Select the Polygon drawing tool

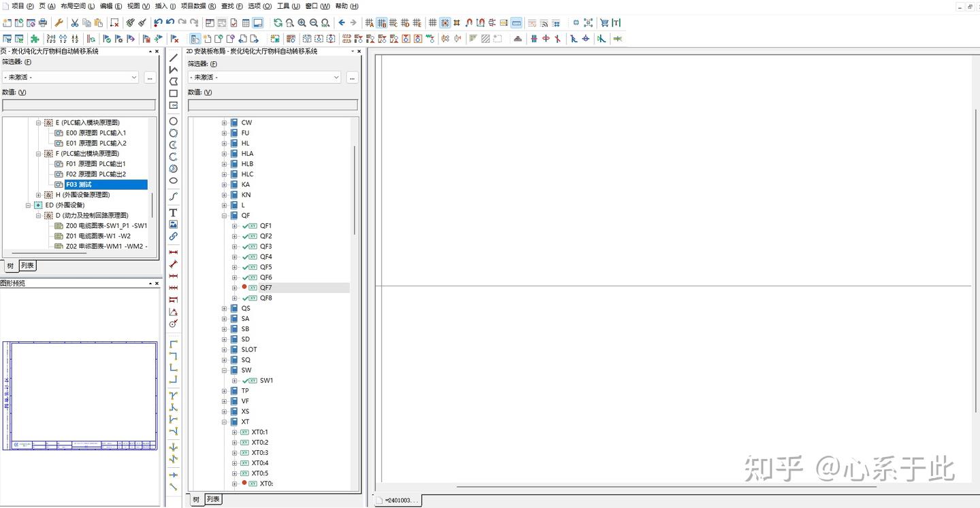click(174, 81)
